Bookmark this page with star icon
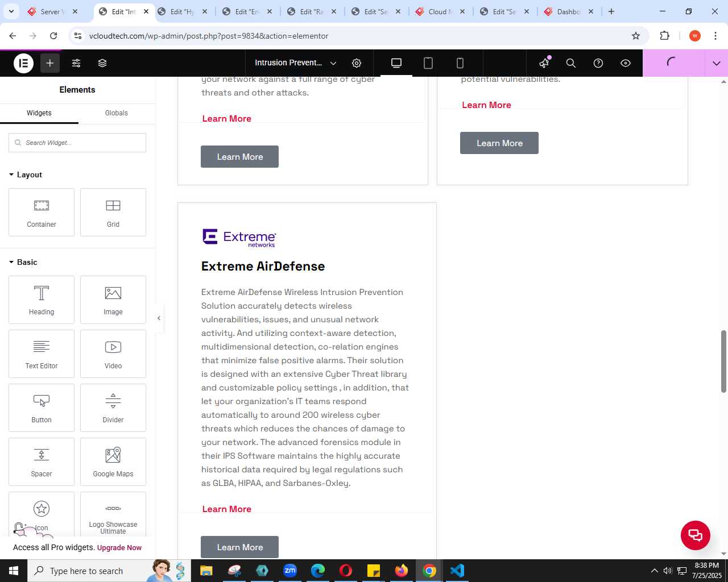The height and width of the screenshot is (582, 728). (636, 36)
